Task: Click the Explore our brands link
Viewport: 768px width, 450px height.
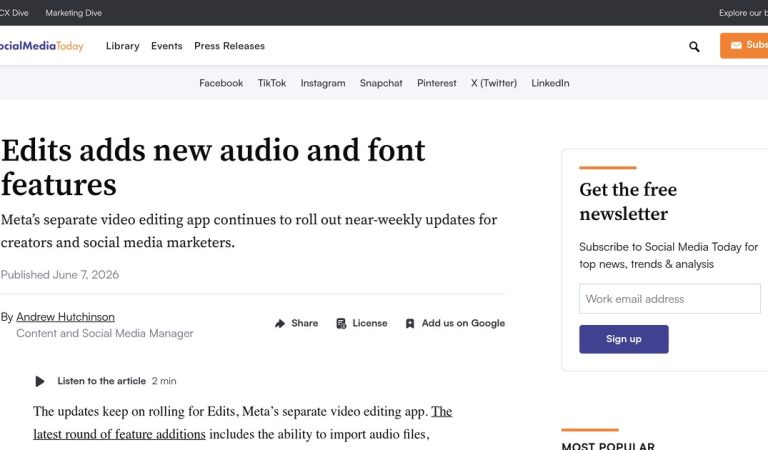Action: pyautogui.click(x=743, y=13)
